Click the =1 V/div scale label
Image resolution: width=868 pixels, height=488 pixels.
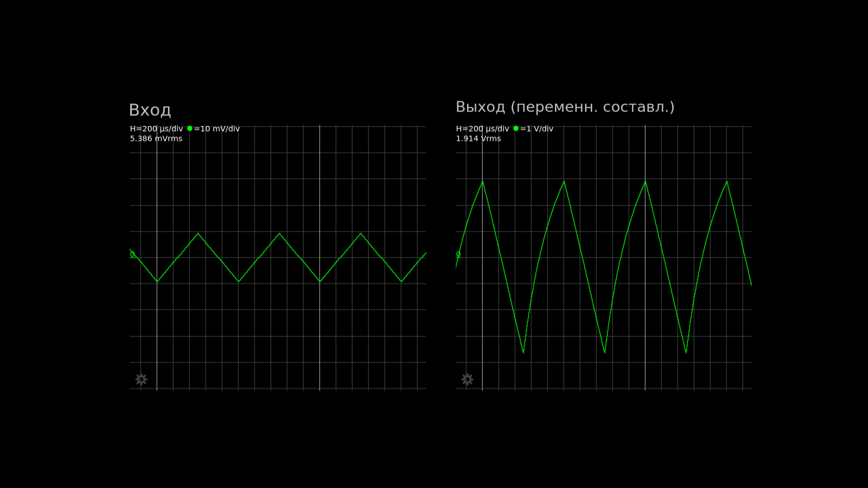(x=537, y=129)
